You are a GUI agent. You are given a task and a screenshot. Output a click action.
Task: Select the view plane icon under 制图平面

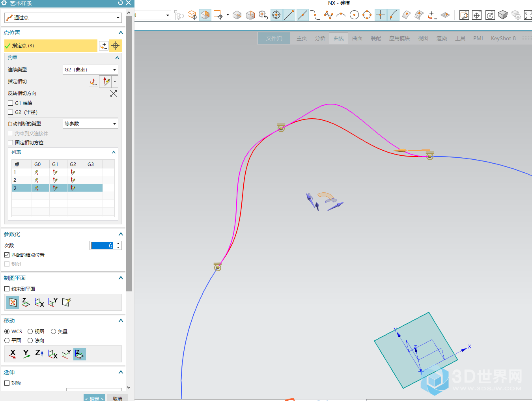click(13, 302)
